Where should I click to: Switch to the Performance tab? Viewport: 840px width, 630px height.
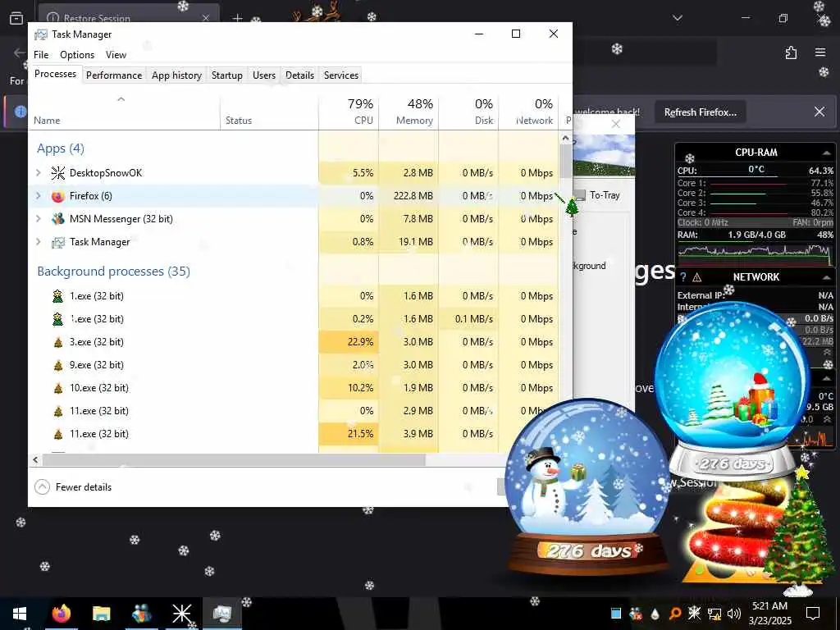click(x=114, y=75)
